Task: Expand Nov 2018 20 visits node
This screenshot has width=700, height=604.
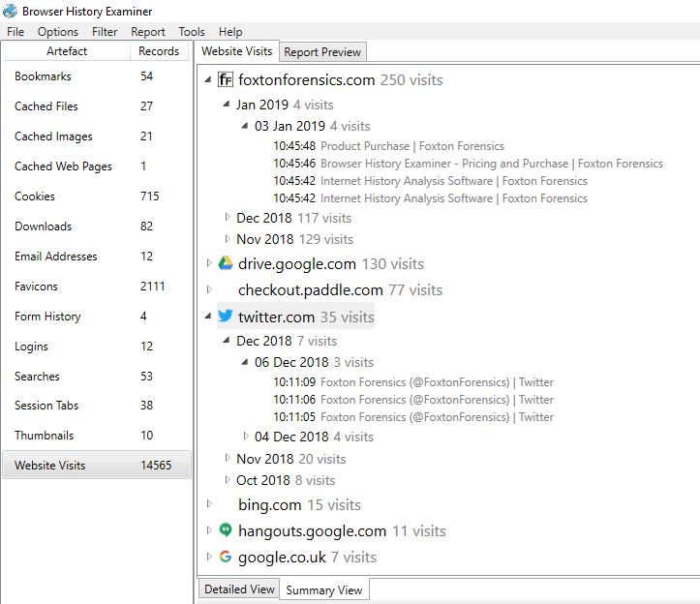Action: pyautogui.click(x=227, y=458)
